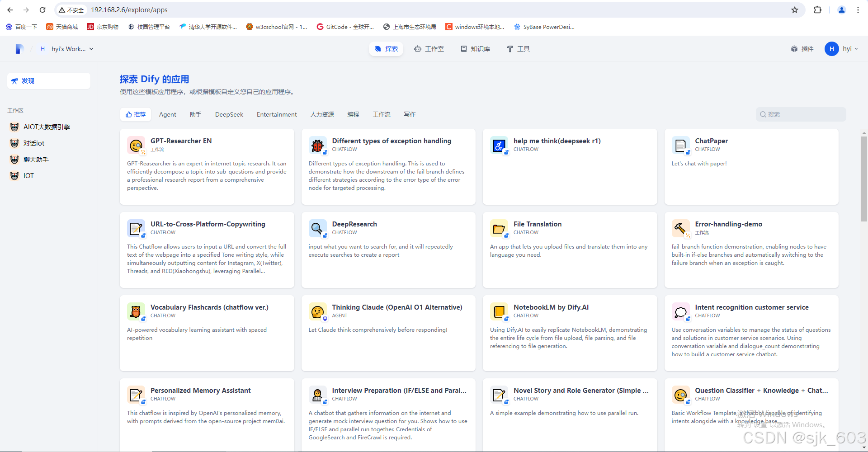Click the NotebookLM by Dify.AI icon
The height and width of the screenshot is (452, 868).
click(499, 311)
